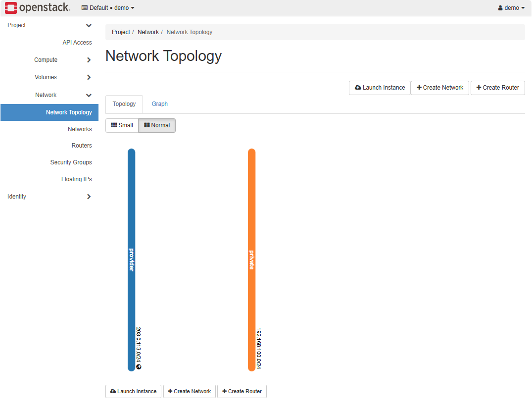Click Network link in the breadcrumb
Viewport: 532px width, 411px height.
pos(148,32)
